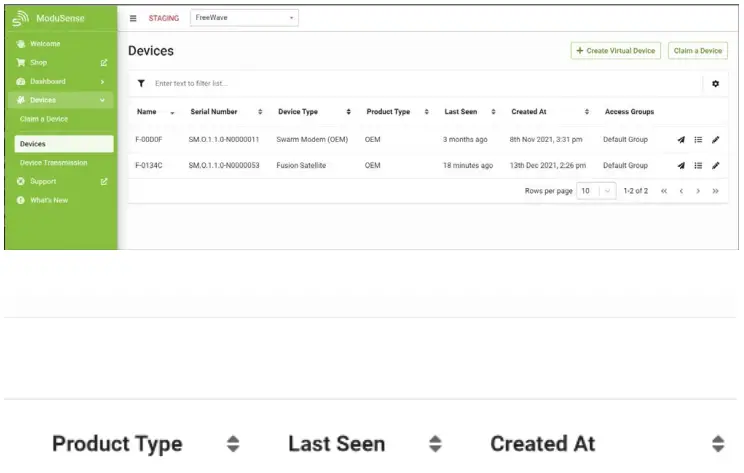Sort by Last Seen column arrows

[x=493, y=111]
